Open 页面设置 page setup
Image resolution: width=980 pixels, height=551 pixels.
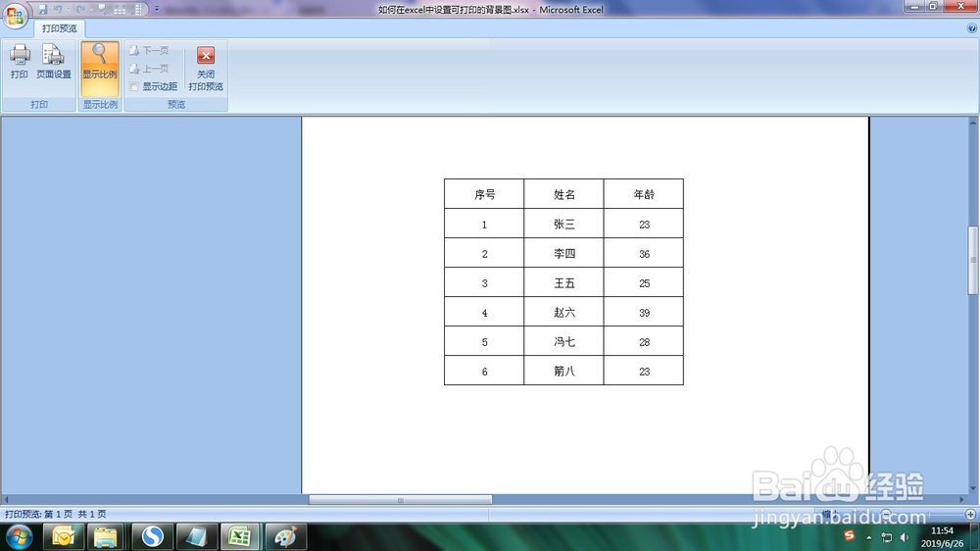54,62
